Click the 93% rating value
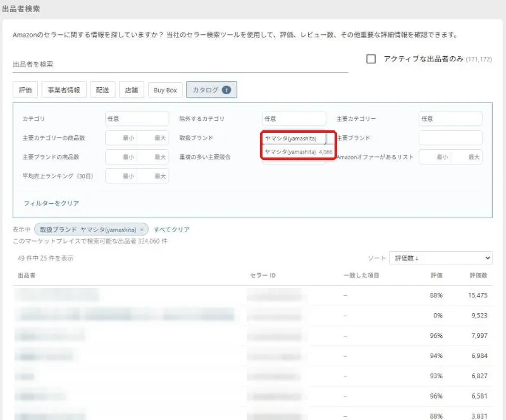Viewport: 506px width, 420px height. coord(436,376)
